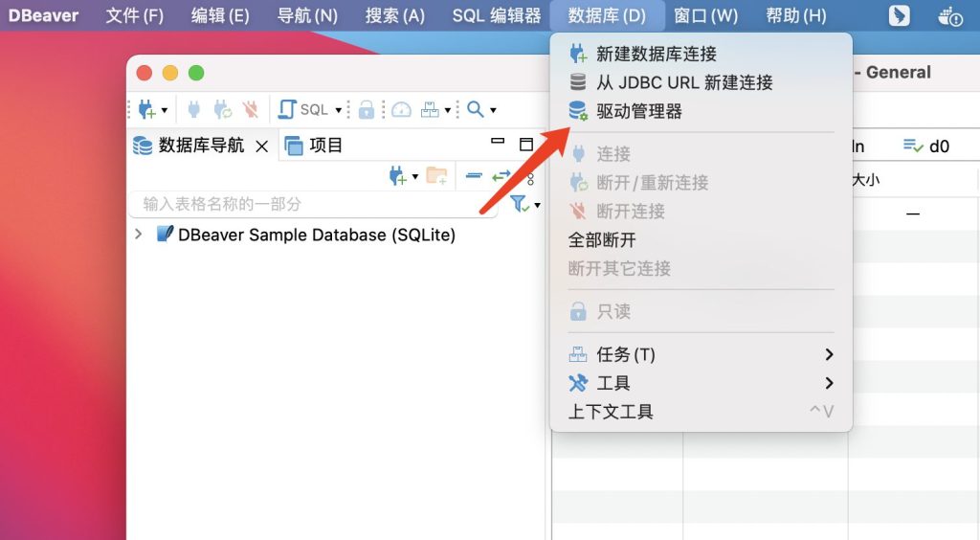
Task: Select 断开其它连接 in the menu
Action: (702, 269)
